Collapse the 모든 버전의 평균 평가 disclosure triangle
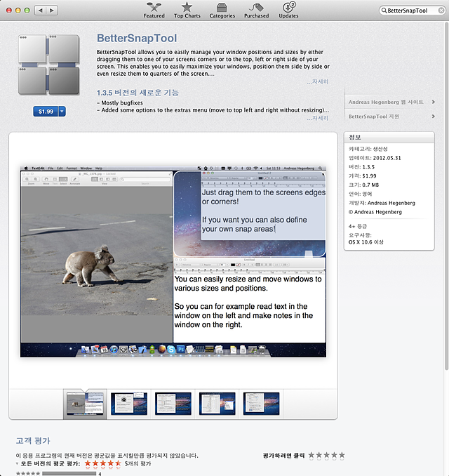The width and height of the screenshot is (449, 476). coord(17,463)
